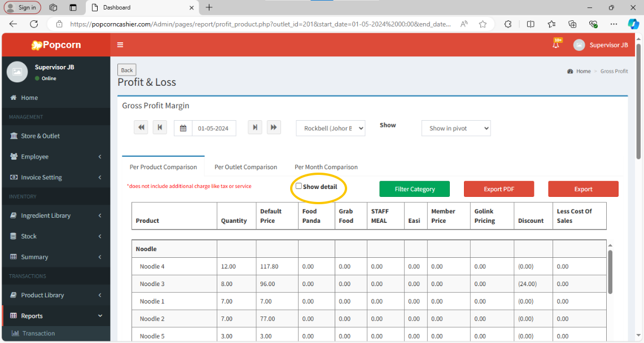
Task: Click the red Export button
Action: point(583,189)
